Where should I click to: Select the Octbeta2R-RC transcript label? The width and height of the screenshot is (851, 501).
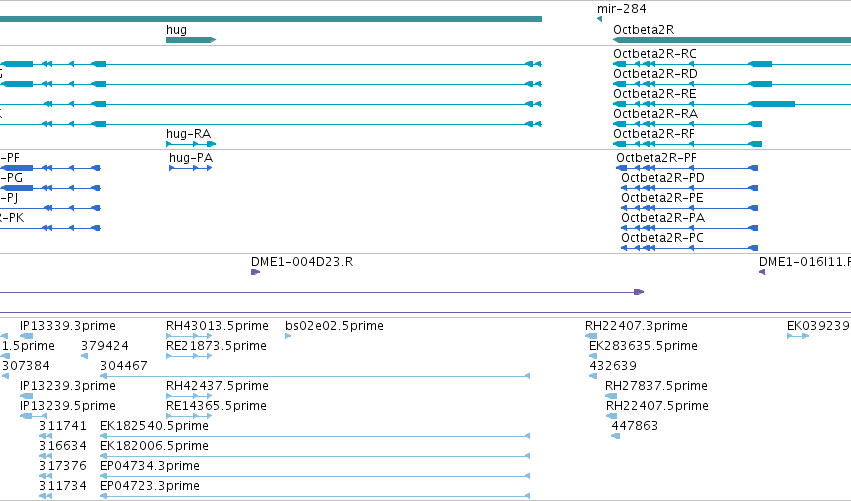pos(655,54)
